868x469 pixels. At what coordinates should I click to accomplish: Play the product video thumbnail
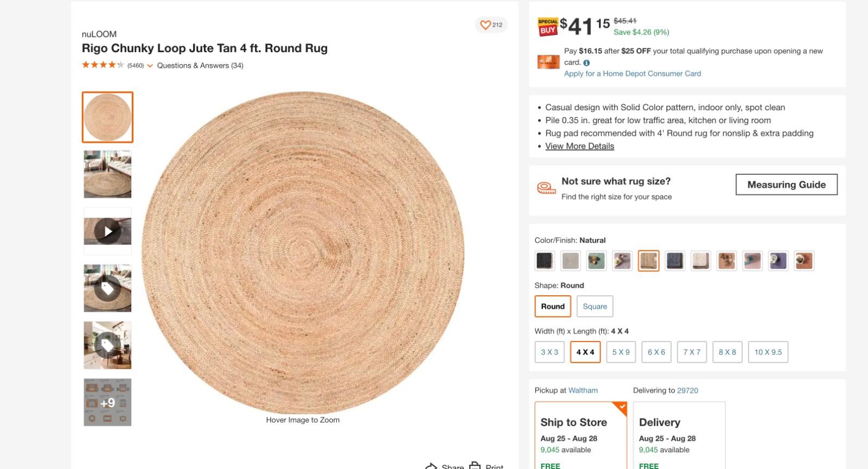[x=107, y=231]
